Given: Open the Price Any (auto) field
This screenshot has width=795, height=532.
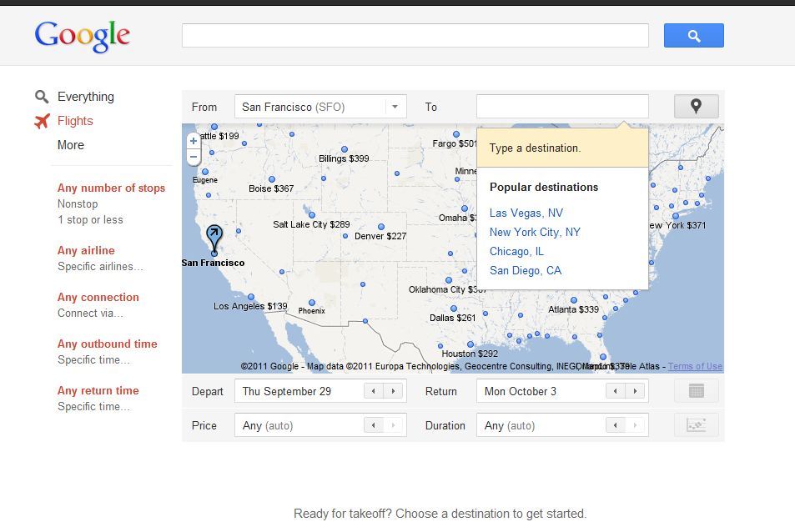Looking at the screenshot, I should point(320,425).
